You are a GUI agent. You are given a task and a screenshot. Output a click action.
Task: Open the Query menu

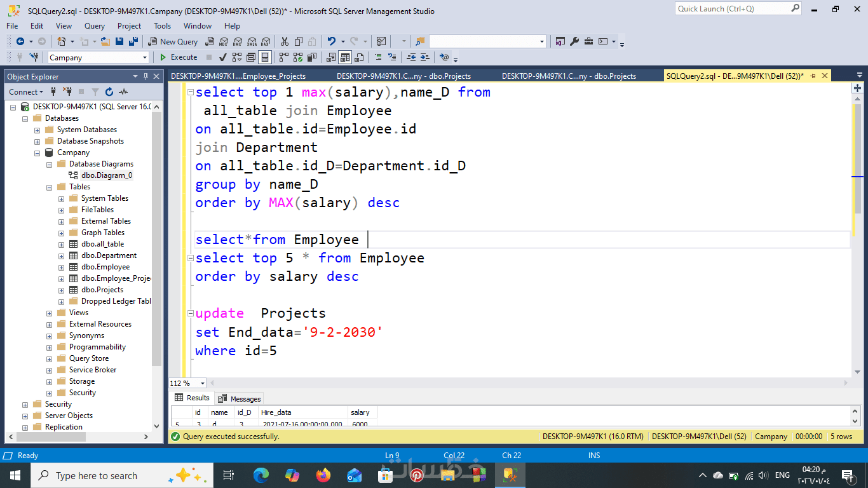pyautogui.click(x=95, y=26)
